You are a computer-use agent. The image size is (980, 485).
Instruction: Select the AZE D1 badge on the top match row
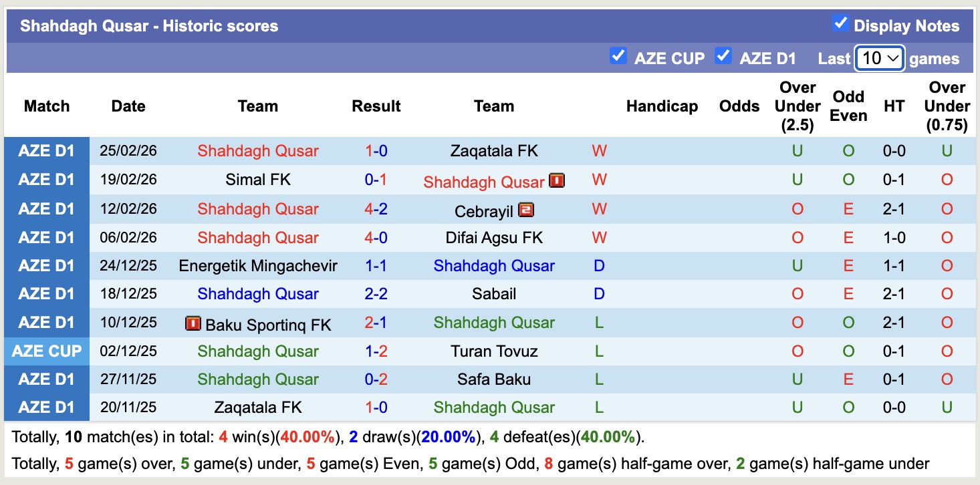46,150
